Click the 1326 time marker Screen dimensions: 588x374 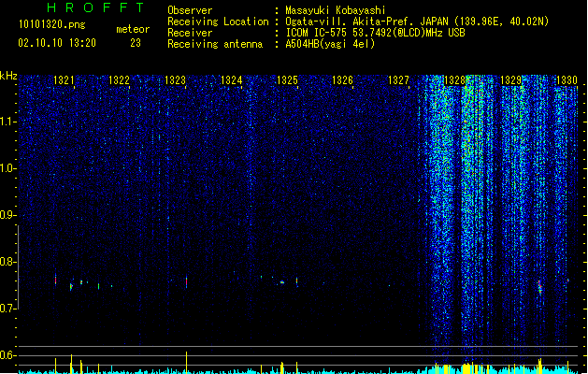[342, 79]
